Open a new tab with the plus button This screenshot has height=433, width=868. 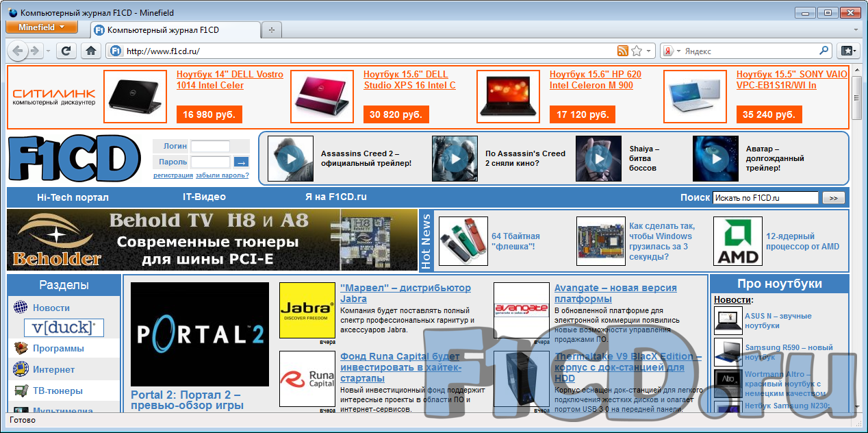click(272, 30)
